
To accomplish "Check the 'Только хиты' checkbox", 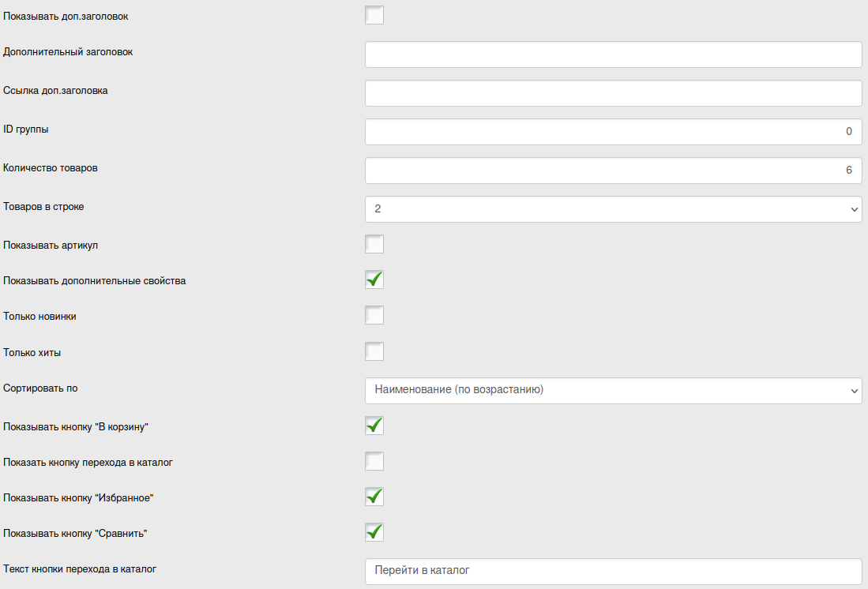I will pos(374,351).
